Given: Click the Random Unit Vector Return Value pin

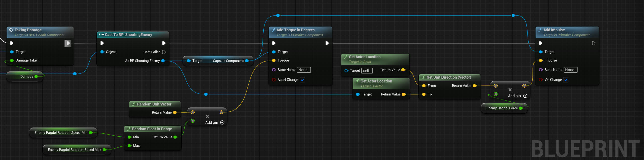Looking at the screenshot, I should click(x=175, y=113).
